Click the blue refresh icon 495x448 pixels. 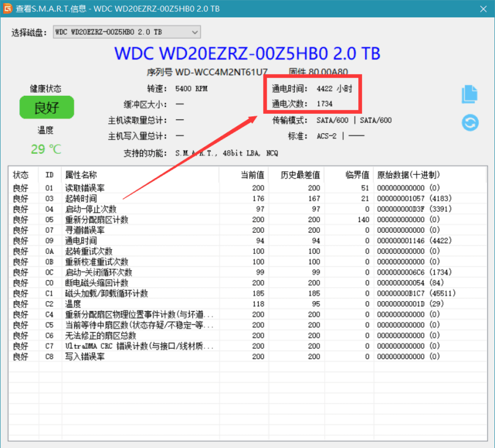tap(470, 123)
